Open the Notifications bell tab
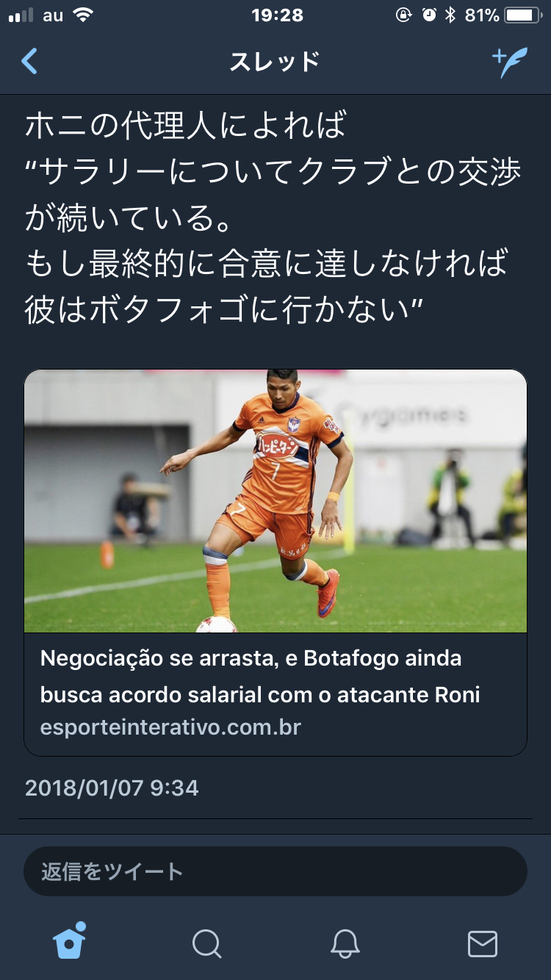The height and width of the screenshot is (980, 551). coord(345,943)
